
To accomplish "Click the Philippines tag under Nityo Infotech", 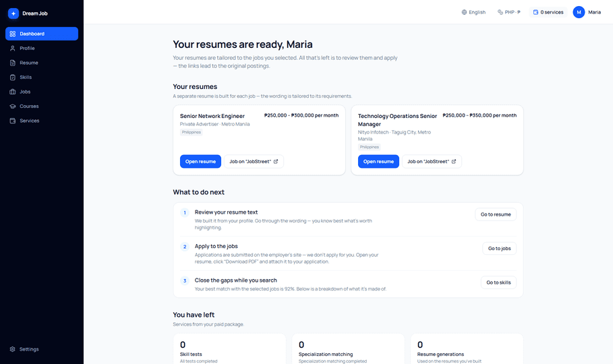I will point(369,147).
